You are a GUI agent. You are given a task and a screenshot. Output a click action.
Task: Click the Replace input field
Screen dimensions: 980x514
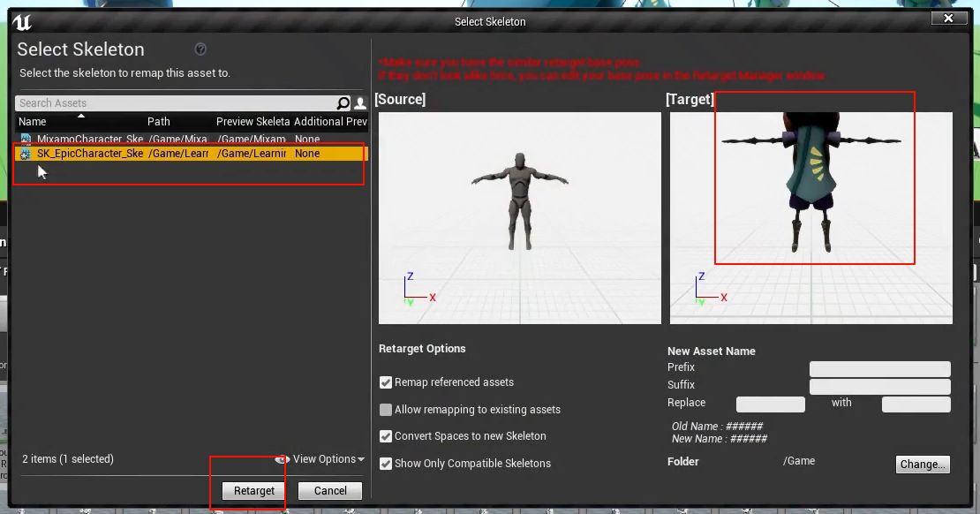coord(771,404)
